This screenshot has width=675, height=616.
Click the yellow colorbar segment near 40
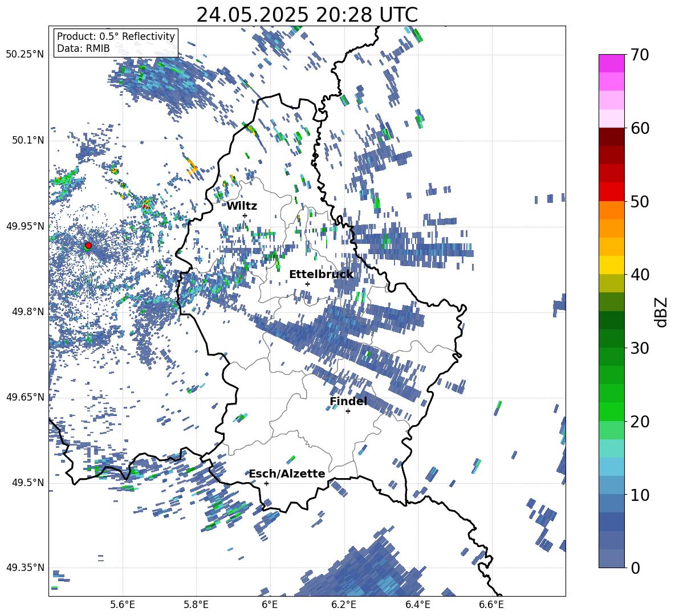pyautogui.click(x=611, y=265)
